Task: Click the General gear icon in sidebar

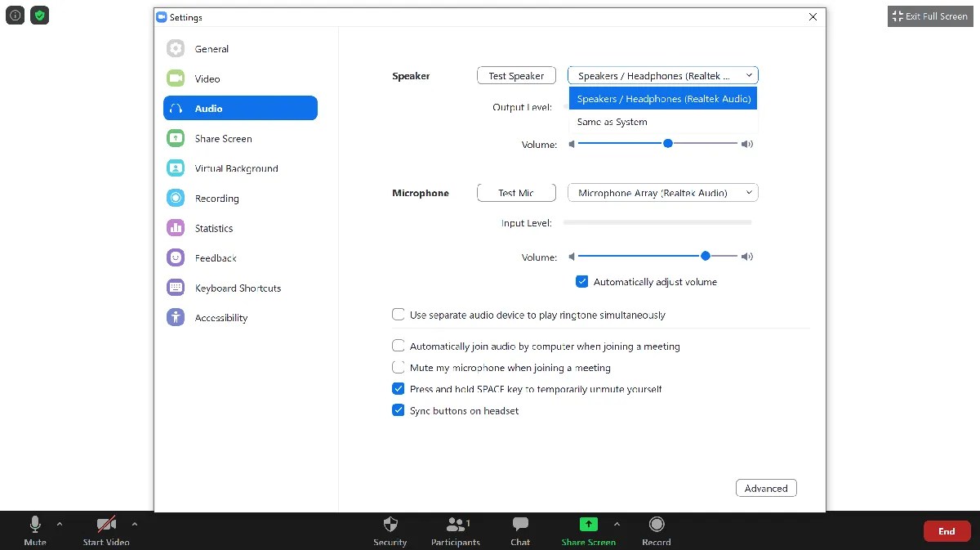Action: [176, 49]
